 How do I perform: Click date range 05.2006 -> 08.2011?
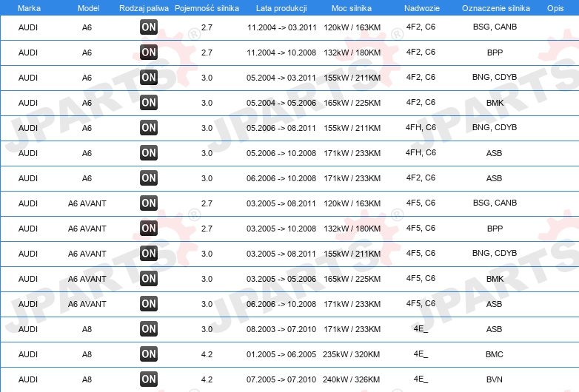click(281, 128)
